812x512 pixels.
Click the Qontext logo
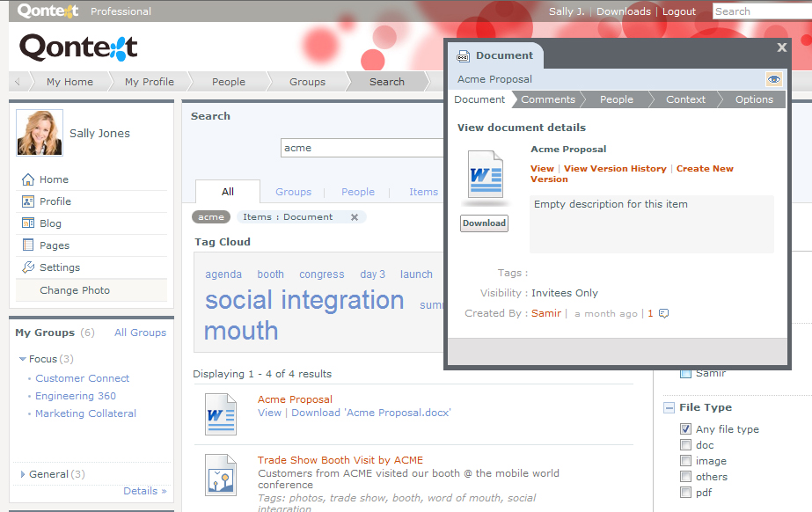point(78,48)
